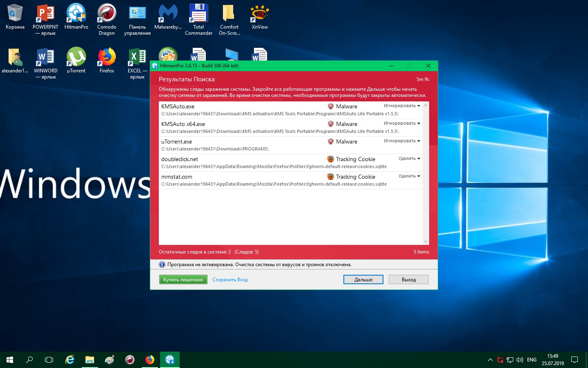588x368 pixels.
Task: Click the info icon beside the activation notice
Action: click(162, 265)
